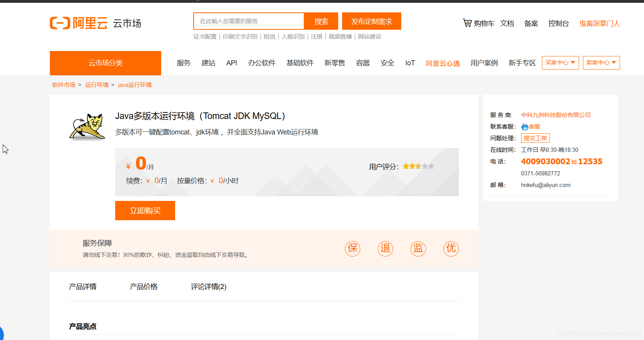Open the 办公软件 nav menu item
644x340 pixels.
262,63
